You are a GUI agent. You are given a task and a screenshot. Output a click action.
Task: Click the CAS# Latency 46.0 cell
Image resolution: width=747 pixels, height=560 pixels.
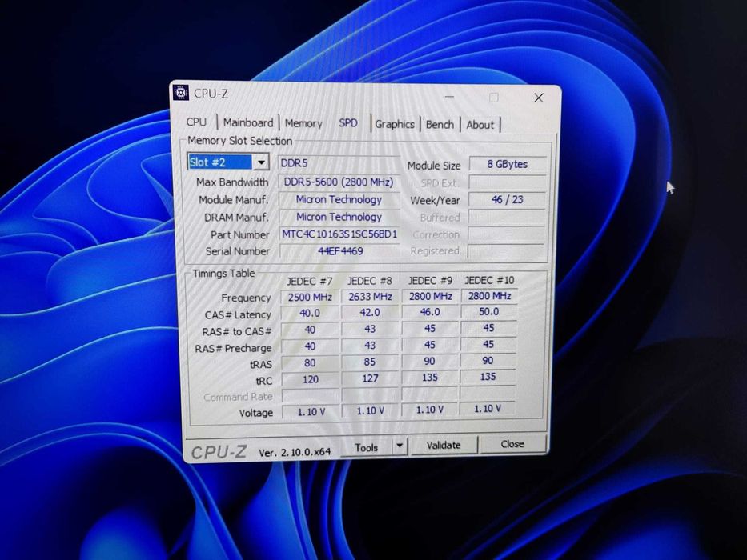pyautogui.click(x=430, y=312)
